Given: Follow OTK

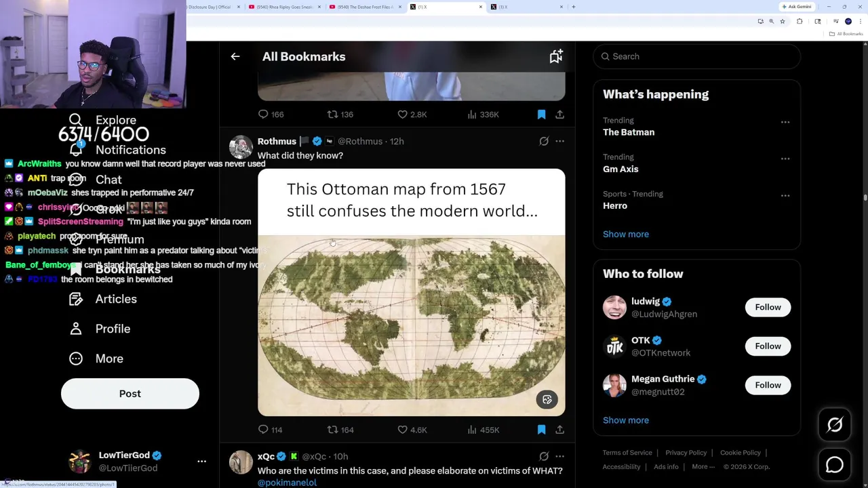Looking at the screenshot, I should [x=768, y=346].
